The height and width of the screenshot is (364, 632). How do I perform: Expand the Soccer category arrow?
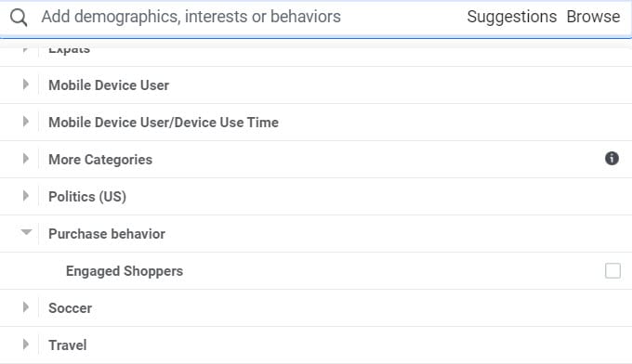click(26, 307)
